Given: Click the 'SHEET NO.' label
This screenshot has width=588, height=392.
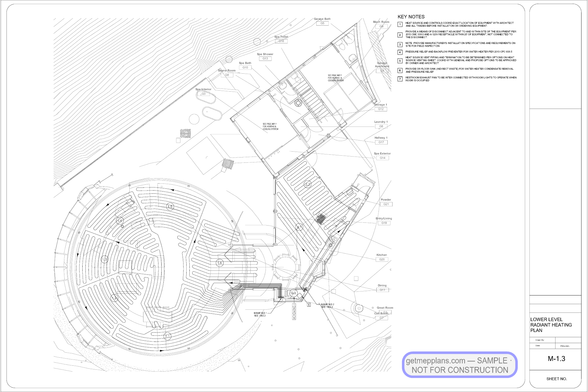Looking at the screenshot, I should click(x=556, y=379).
